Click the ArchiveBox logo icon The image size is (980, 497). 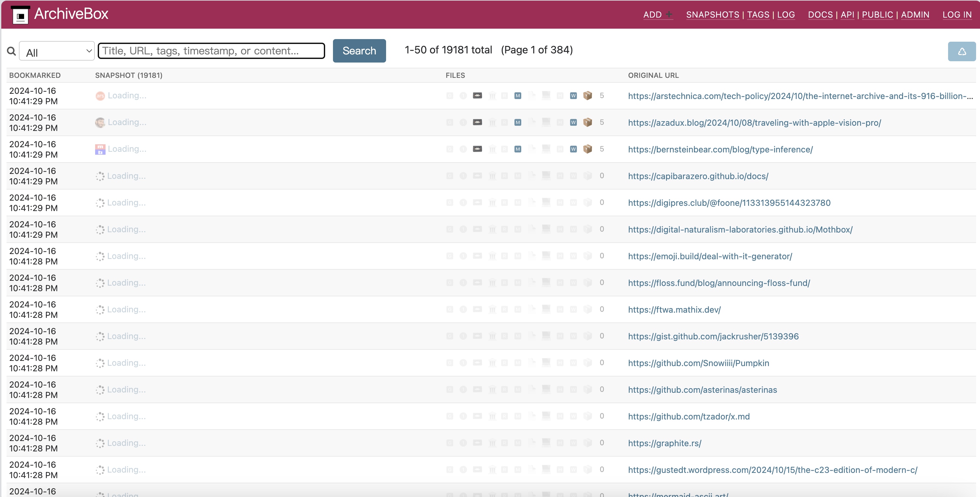21,15
